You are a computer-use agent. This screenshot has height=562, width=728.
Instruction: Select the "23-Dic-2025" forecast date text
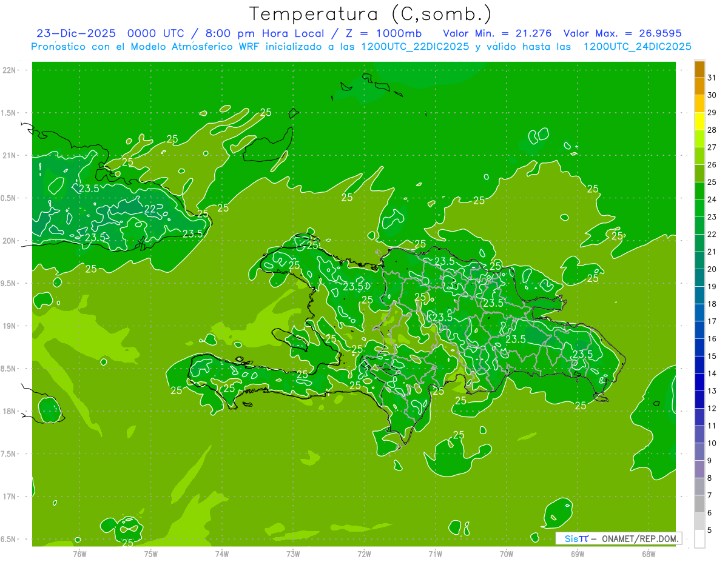pos(76,33)
